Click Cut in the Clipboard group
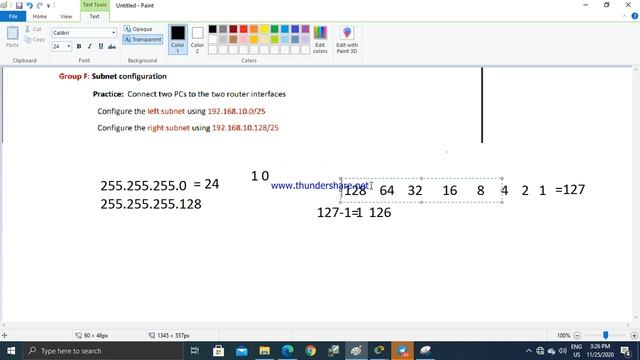The image size is (640, 360). pos(33,29)
